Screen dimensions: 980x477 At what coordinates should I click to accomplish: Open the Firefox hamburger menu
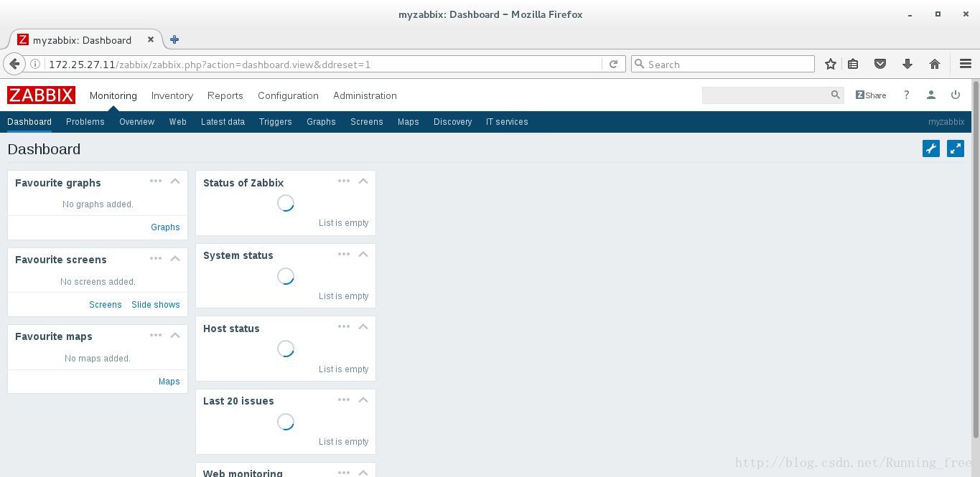(966, 64)
